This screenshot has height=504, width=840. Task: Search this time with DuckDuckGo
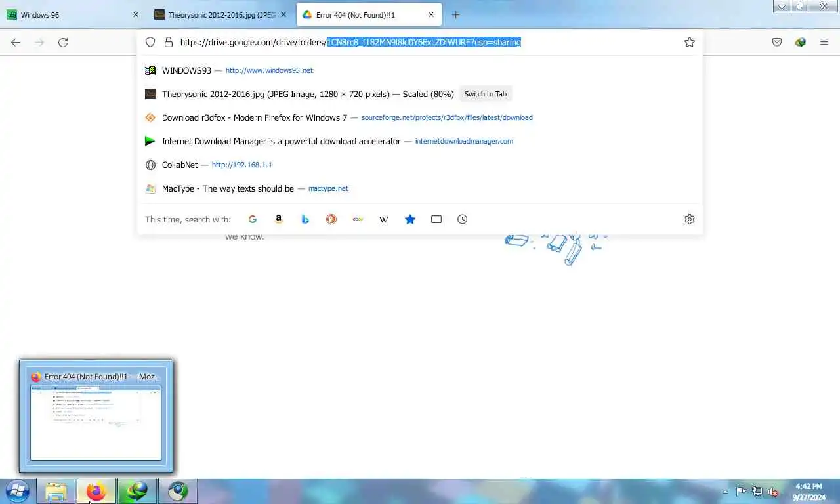[x=331, y=219]
